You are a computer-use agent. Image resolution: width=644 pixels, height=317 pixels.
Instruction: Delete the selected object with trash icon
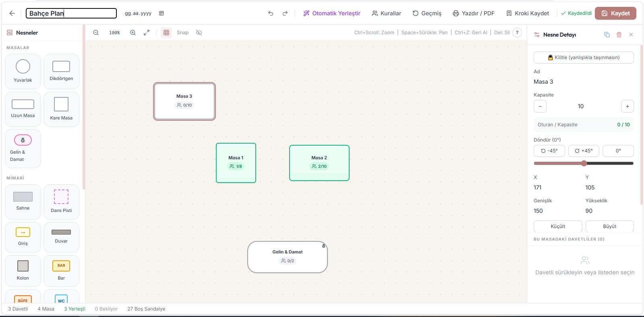coord(619,35)
